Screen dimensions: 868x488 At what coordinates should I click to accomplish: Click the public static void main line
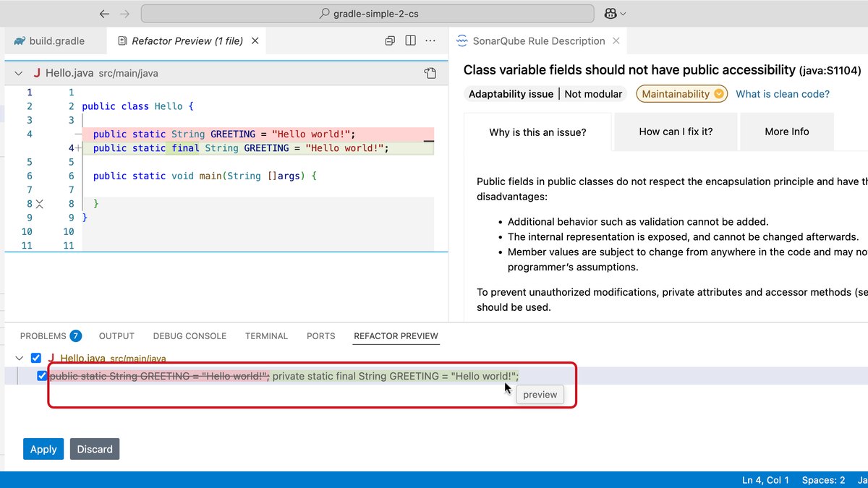click(x=205, y=176)
